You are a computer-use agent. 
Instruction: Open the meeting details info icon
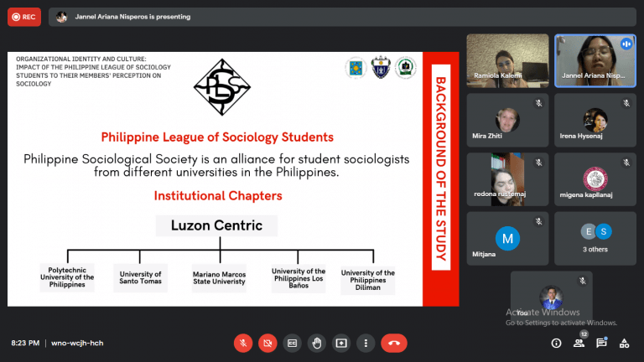click(556, 343)
